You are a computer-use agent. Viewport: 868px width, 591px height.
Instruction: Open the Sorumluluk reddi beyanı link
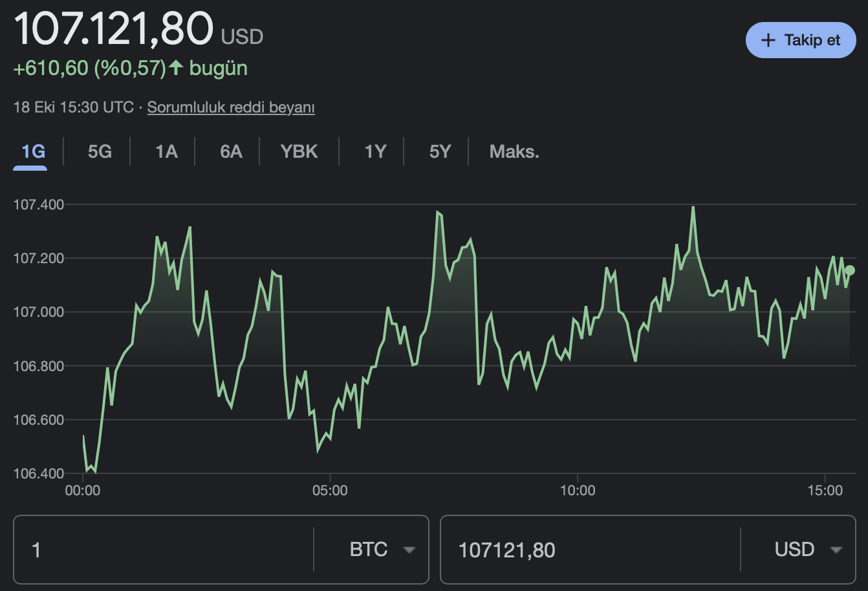[231, 107]
